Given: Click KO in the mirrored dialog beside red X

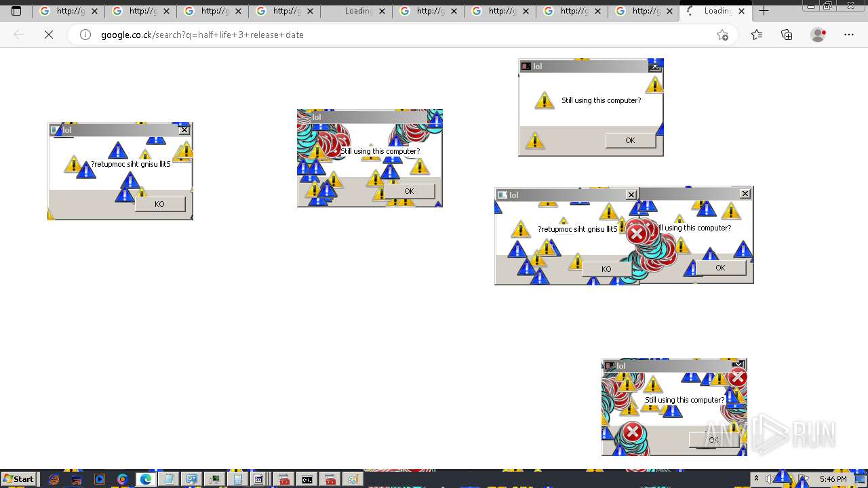Looking at the screenshot, I should (x=606, y=269).
